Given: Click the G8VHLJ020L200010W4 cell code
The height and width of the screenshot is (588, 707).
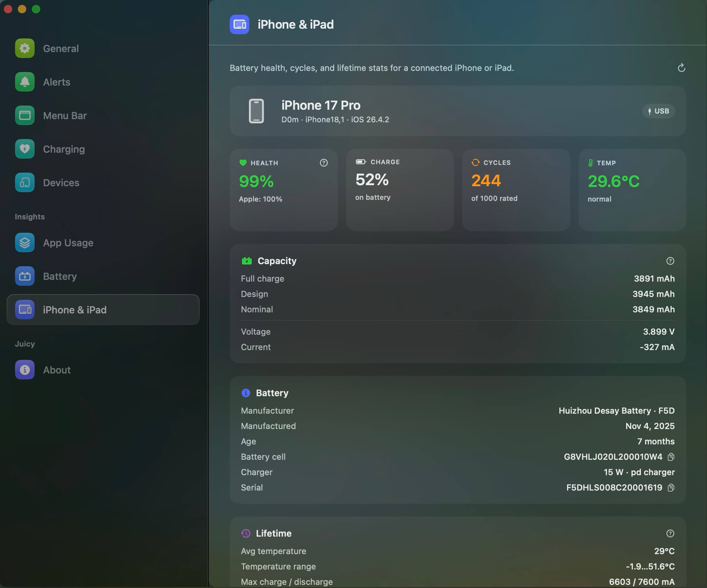Looking at the screenshot, I should [613, 457].
